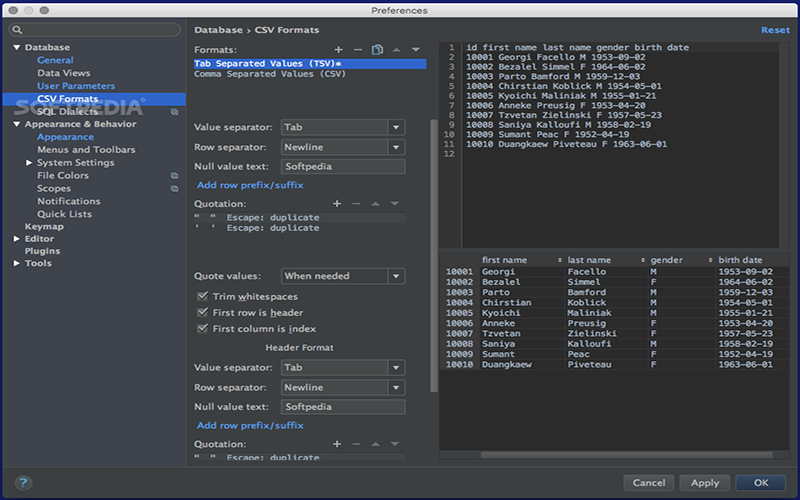
Task: Remove quotation rule in Header Format section
Action: [356, 444]
